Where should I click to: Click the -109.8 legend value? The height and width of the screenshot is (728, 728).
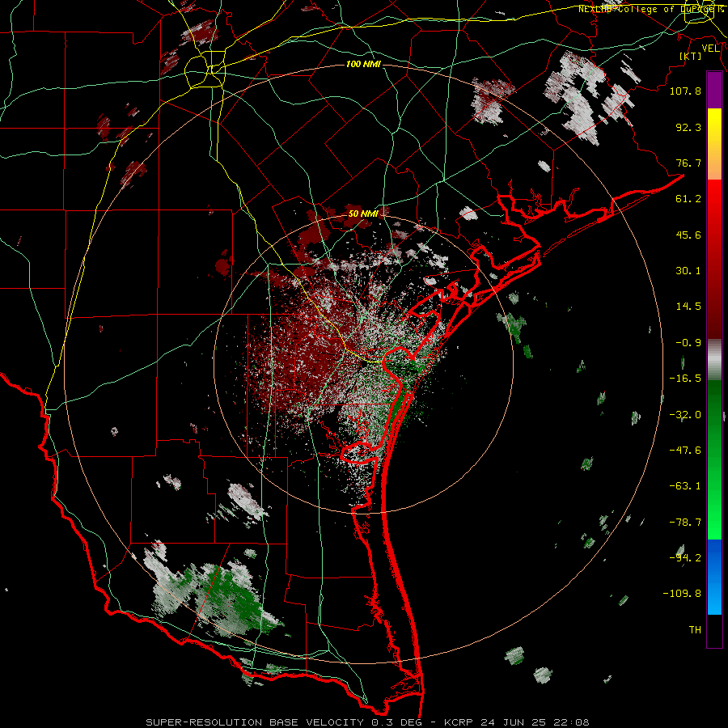[683, 594]
